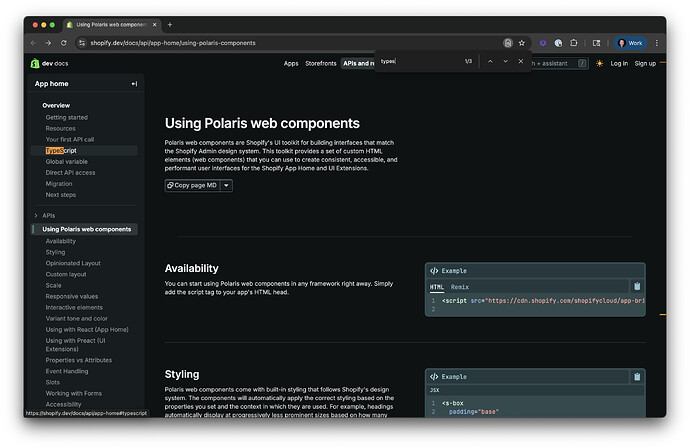The image size is (690, 448).
Task: Open site information icon in address bar
Action: [81, 43]
